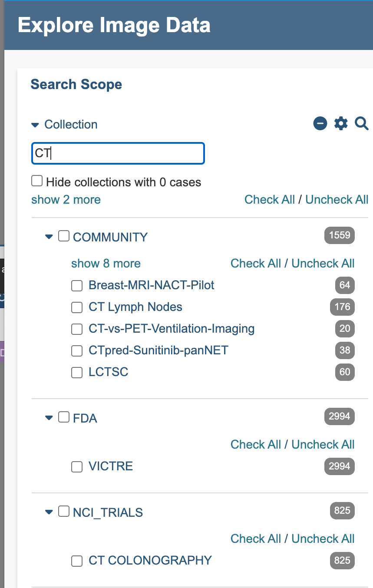This screenshot has height=588, width=373.
Task: Select the Breast-MRI-NACT-Pilot checkbox
Action: click(x=77, y=285)
